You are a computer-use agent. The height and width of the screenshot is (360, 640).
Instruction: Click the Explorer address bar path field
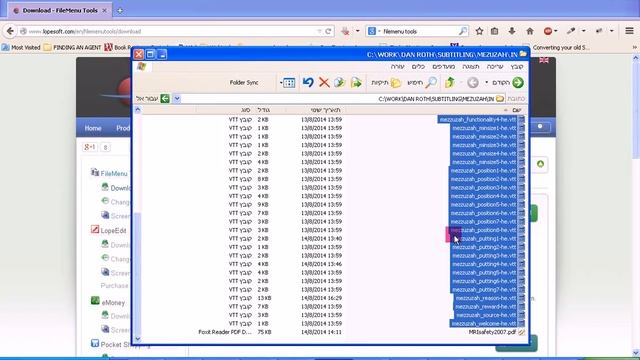point(343,99)
